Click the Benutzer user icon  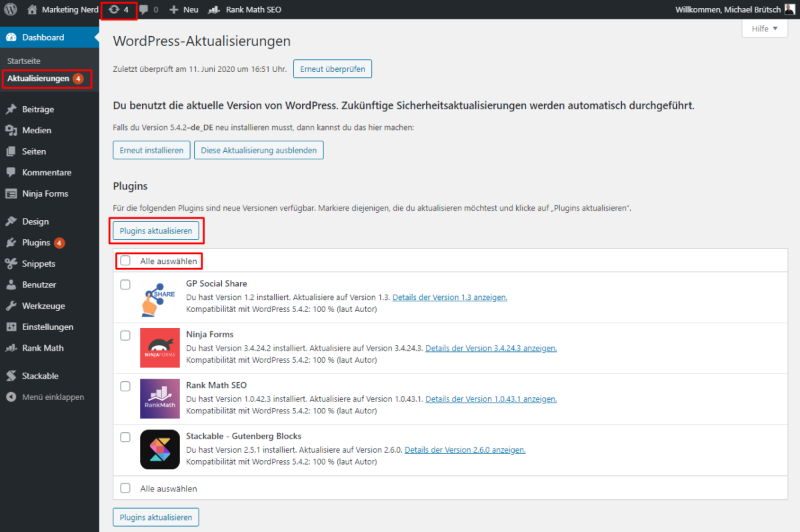[11, 285]
